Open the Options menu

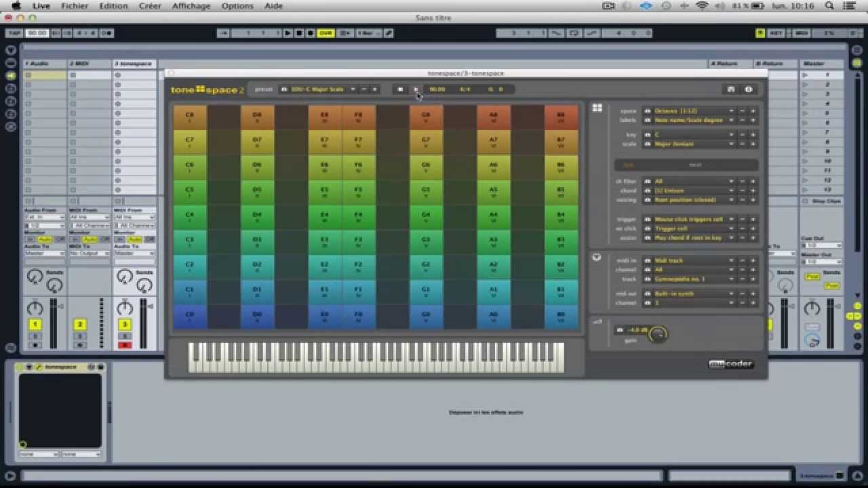237,5
